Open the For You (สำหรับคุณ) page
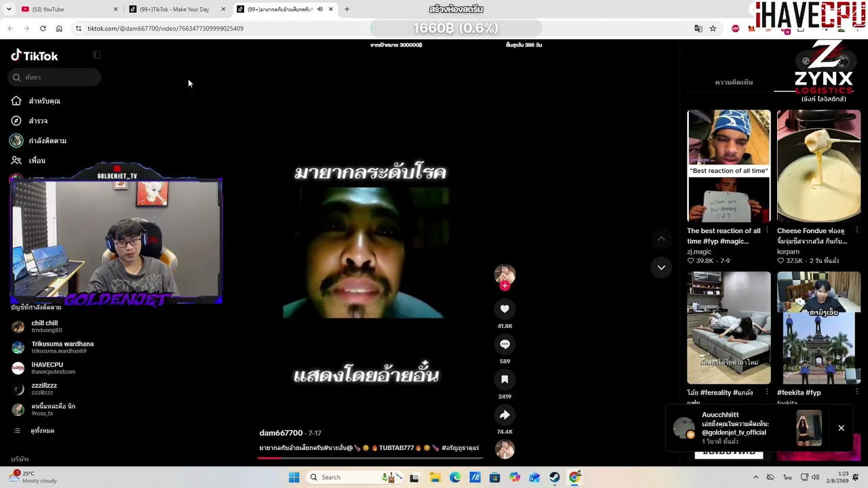Screen dimensions: 868x488 (x=36, y=101)
